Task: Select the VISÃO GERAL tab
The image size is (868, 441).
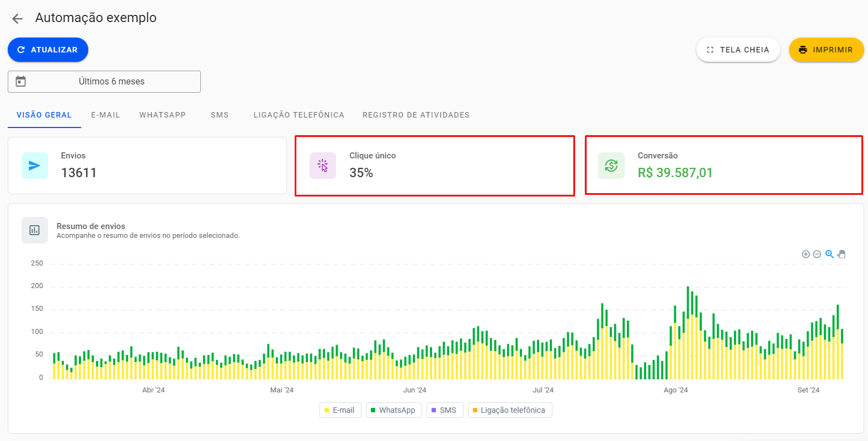Action: point(44,115)
